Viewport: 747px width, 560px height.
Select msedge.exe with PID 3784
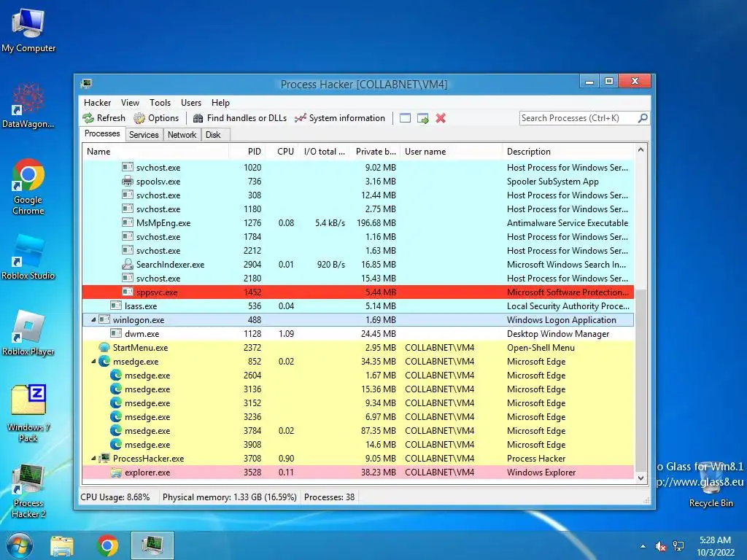pos(357,430)
